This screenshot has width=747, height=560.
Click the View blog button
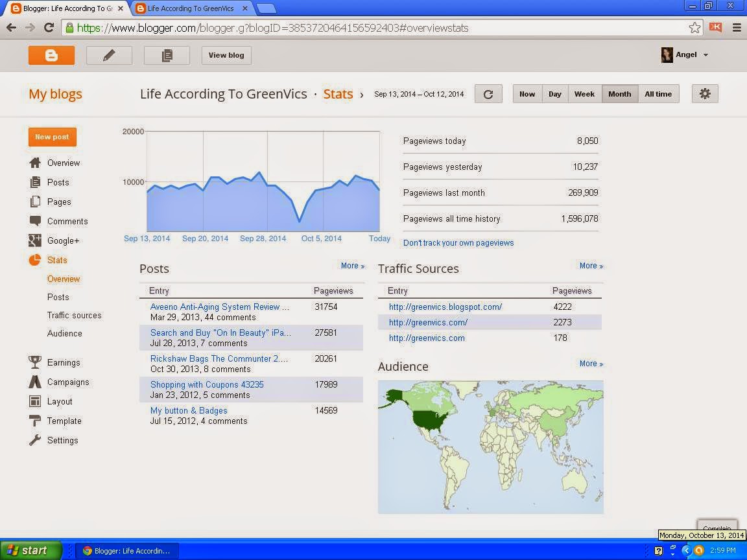click(x=226, y=55)
